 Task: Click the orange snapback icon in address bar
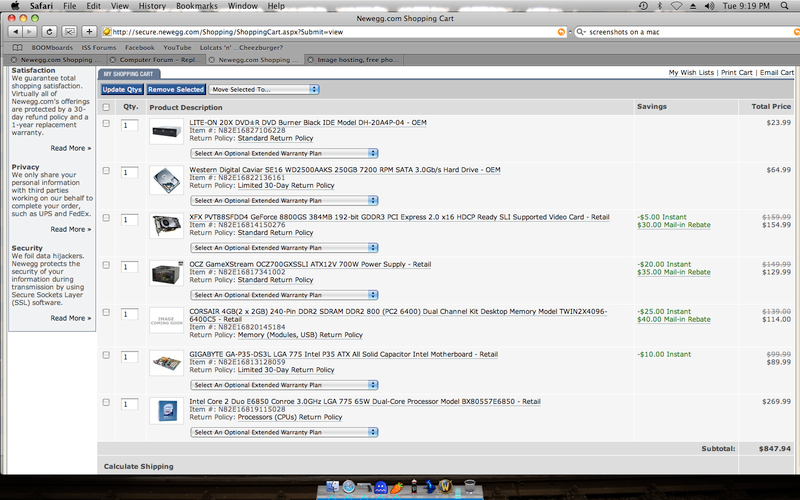point(561,32)
